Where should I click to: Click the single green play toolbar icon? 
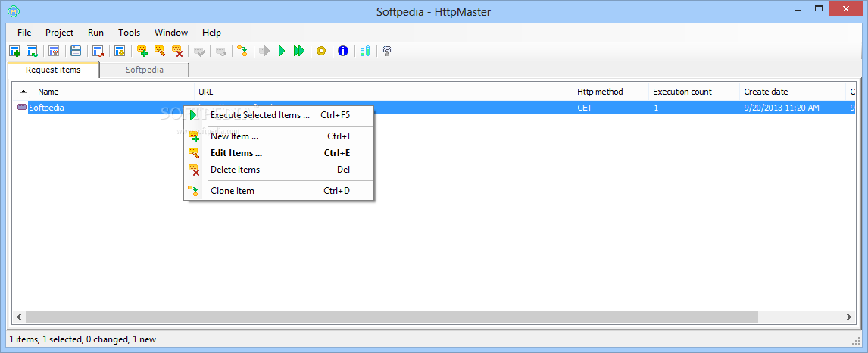pyautogui.click(x=281, y=51)
